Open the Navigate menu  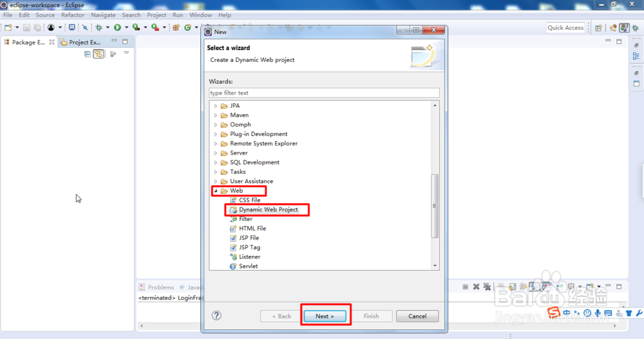click(x=103, y=15)
